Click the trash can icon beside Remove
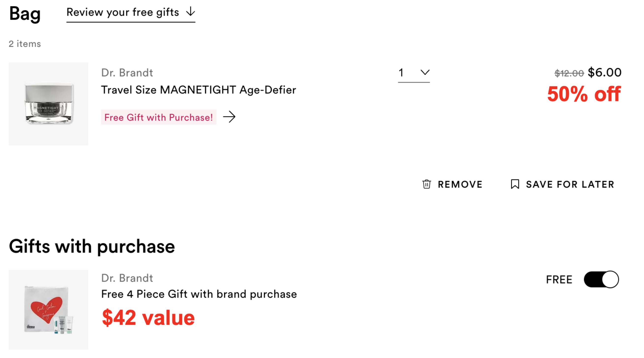The image size is (644, 358). tap(426, 184)
